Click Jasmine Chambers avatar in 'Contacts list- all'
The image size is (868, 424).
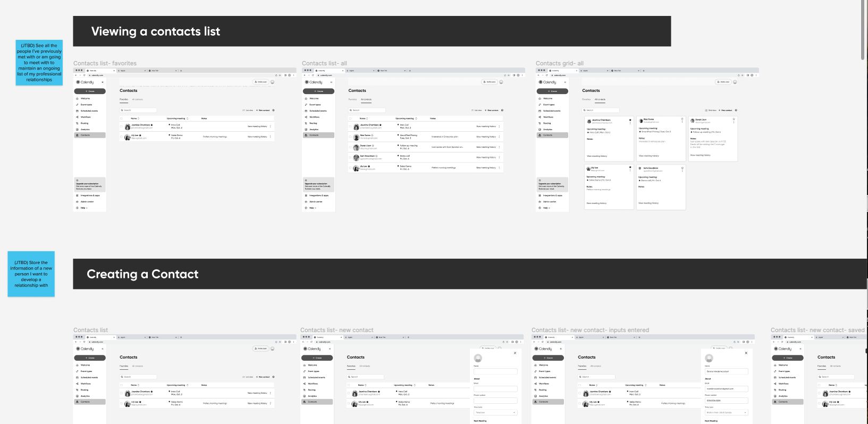pos(356,126)
